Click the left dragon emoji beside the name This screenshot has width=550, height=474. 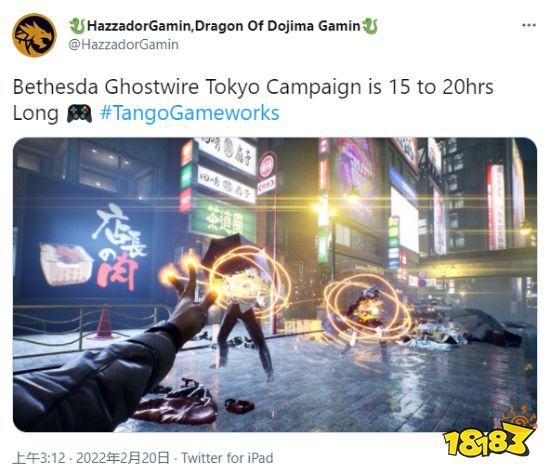tap(77, 26)
